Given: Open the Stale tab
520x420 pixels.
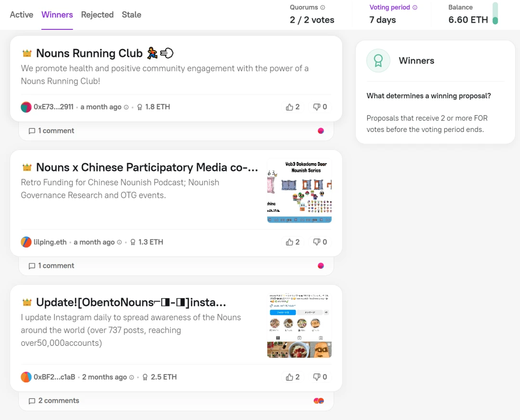Looking at the screenshot, I should point(131,14).
